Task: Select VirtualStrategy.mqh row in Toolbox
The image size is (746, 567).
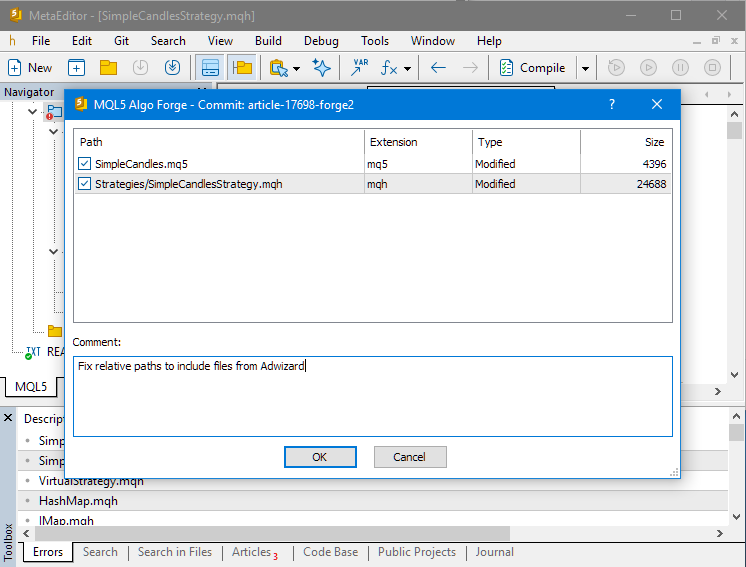Action: click(373, 481)
